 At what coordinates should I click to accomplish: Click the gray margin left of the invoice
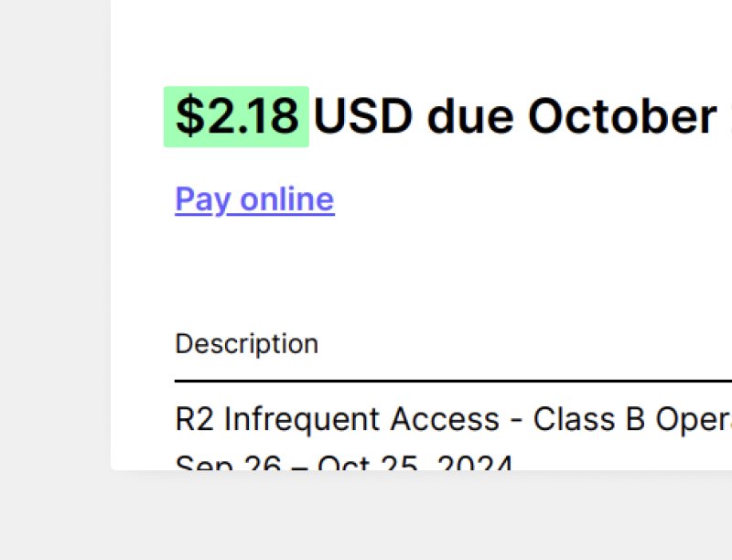(55, 275)
